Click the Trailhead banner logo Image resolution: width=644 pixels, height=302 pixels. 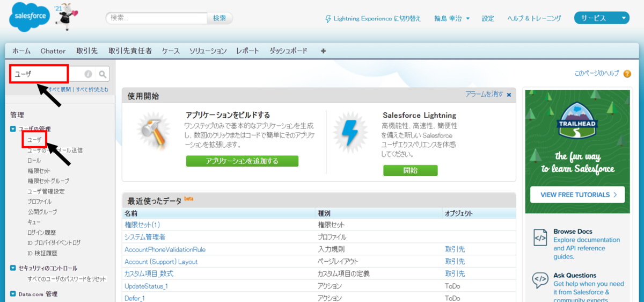(577, 119)
